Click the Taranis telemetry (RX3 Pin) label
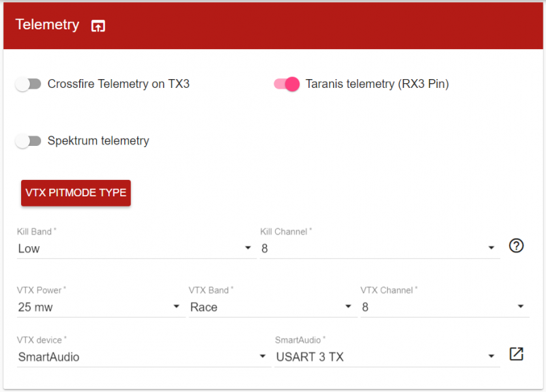 pos(377,85)
